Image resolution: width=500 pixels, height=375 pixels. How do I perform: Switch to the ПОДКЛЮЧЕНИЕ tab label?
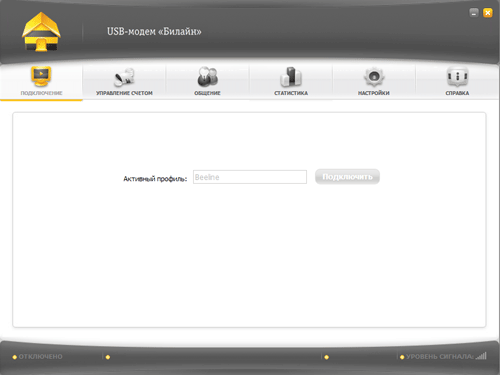(x=41, y=93)
